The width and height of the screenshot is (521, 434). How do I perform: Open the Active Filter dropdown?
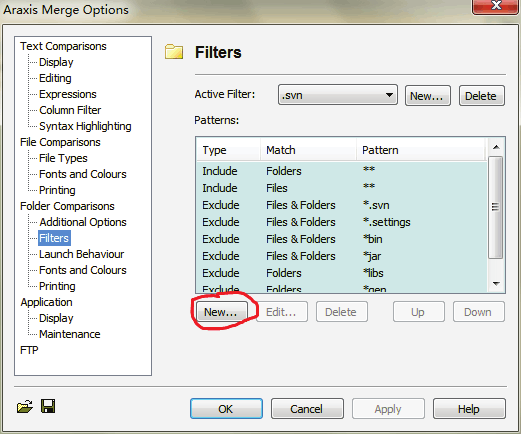coord(338,95)
